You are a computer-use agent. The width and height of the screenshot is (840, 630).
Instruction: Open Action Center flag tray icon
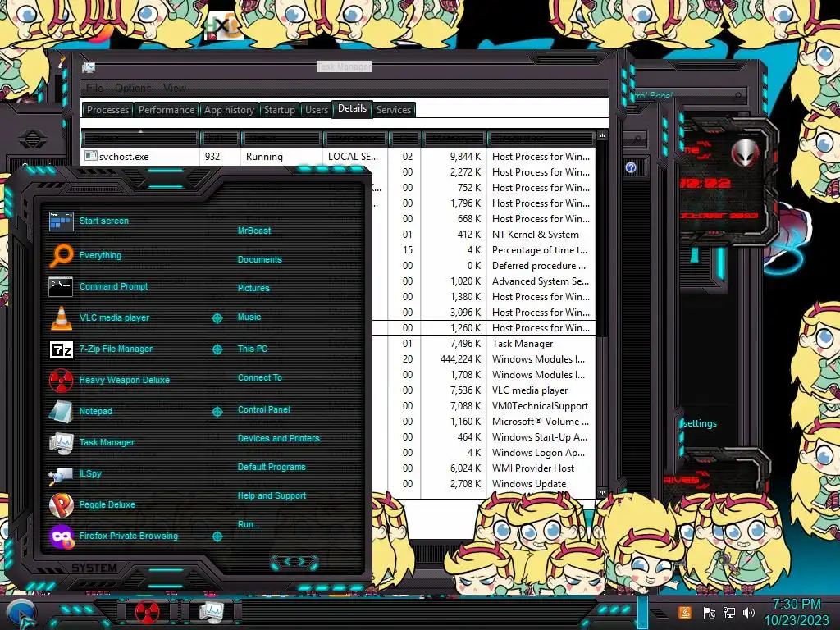coord(710,612)
